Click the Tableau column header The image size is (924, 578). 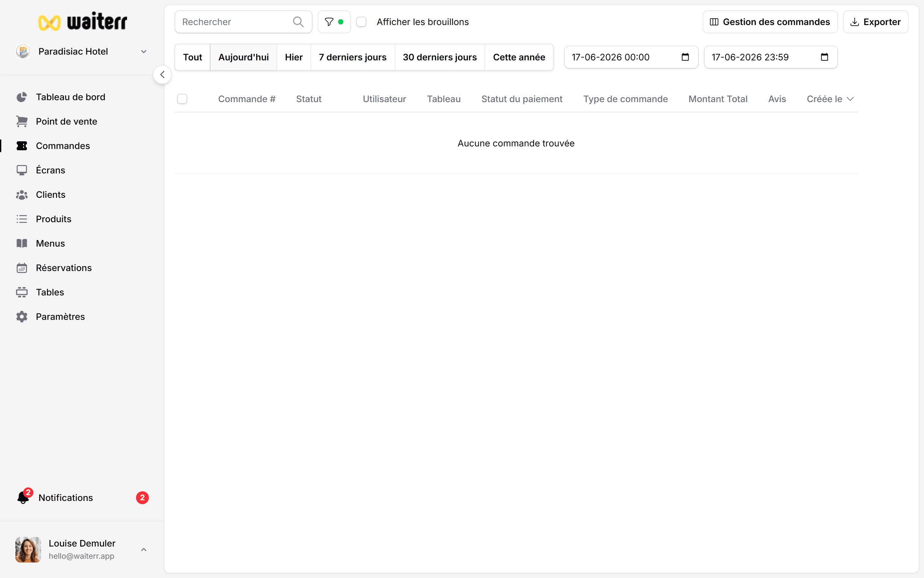pyautogui.click(x=444, y=99)
